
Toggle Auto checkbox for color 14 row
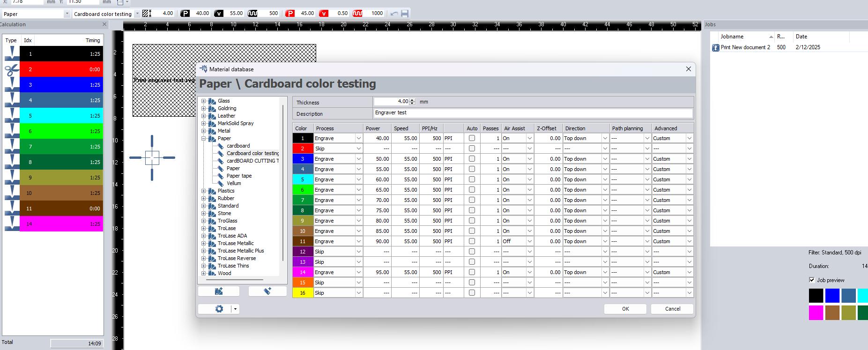tap(472, 272)
